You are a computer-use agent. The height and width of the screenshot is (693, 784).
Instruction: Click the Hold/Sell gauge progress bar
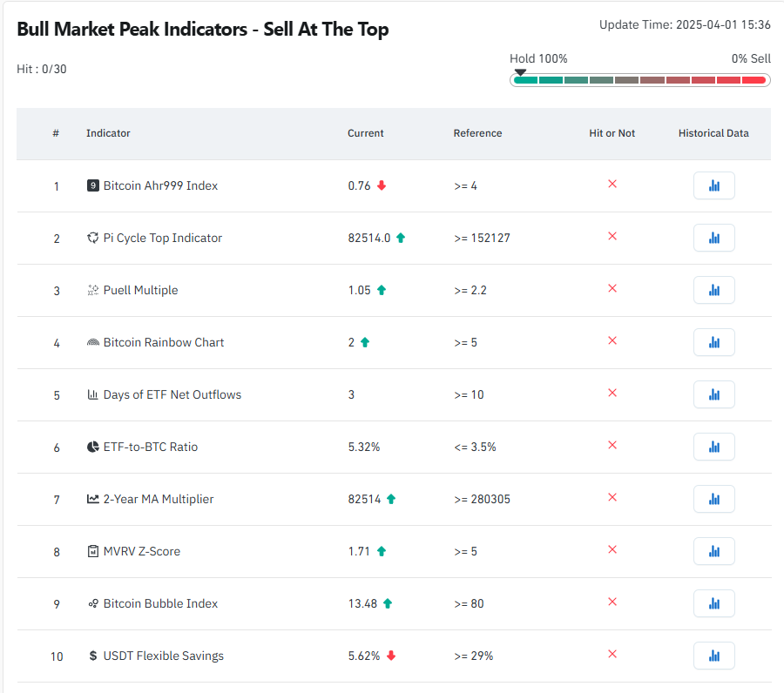coord(639,80)
